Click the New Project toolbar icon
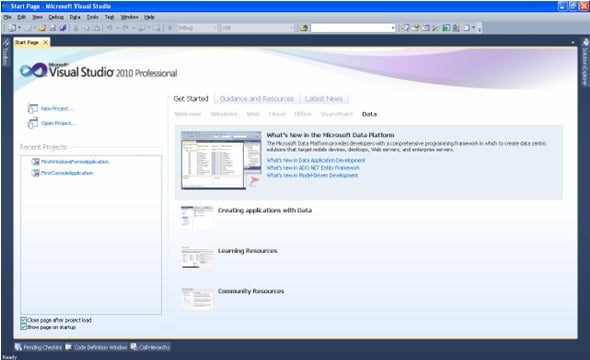Screen dimensions: 590x360 click(x=12, y=28)
